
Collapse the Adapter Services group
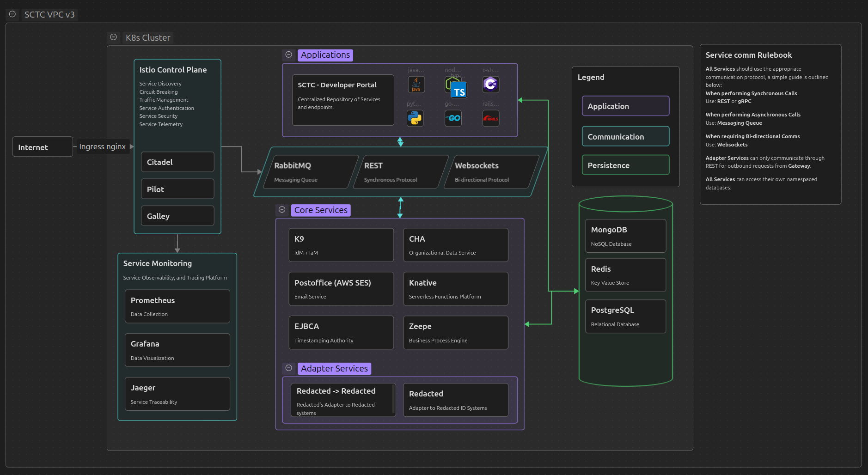[x=289, y=368]
